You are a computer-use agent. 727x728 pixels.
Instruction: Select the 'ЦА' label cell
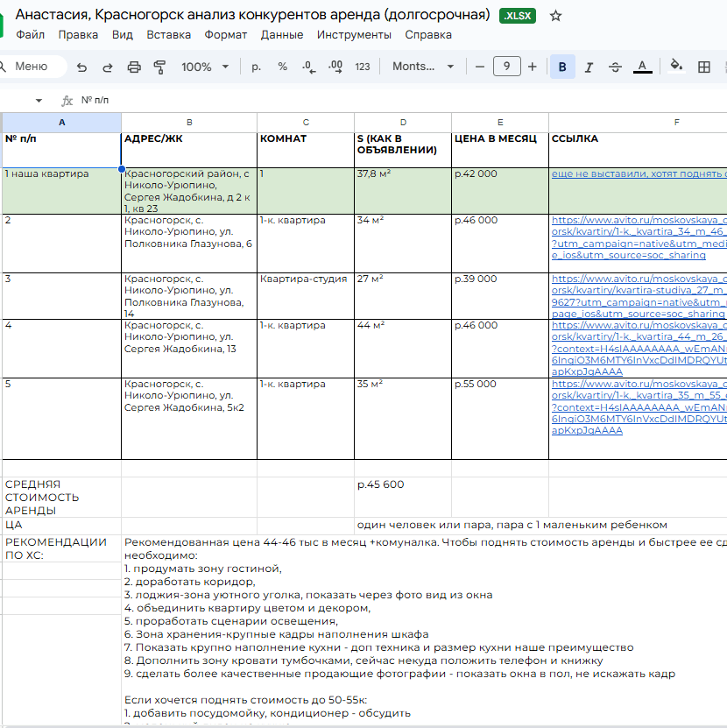61,526
